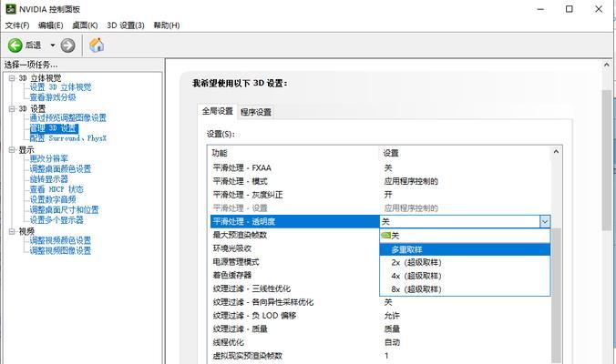Open 调整视频颜色设置 link
This screenshot has height=364, width=616.
pyautogui.click(x=60, y=240)
